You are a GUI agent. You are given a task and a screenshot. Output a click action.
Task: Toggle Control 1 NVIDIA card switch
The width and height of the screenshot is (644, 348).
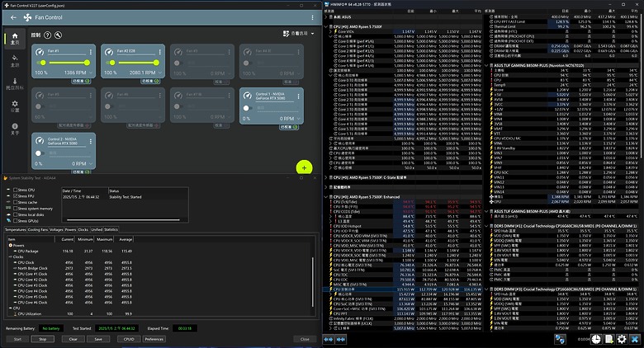[x=247, y=108]
